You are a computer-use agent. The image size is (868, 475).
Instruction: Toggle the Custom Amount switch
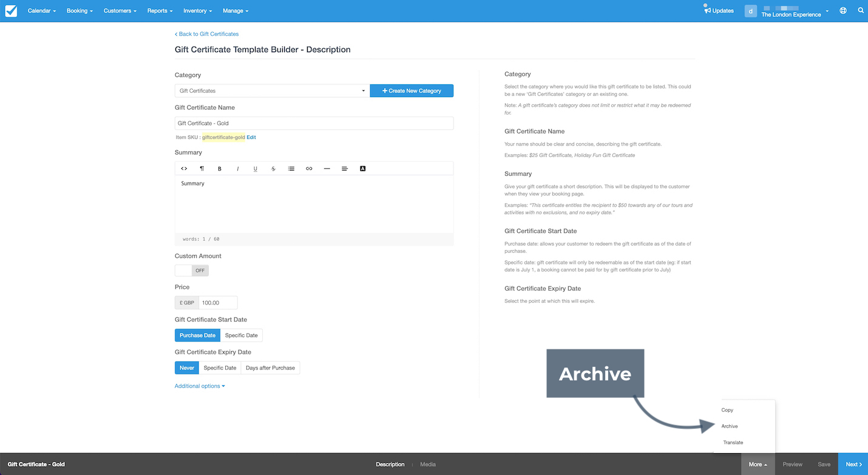coord(192,271)
